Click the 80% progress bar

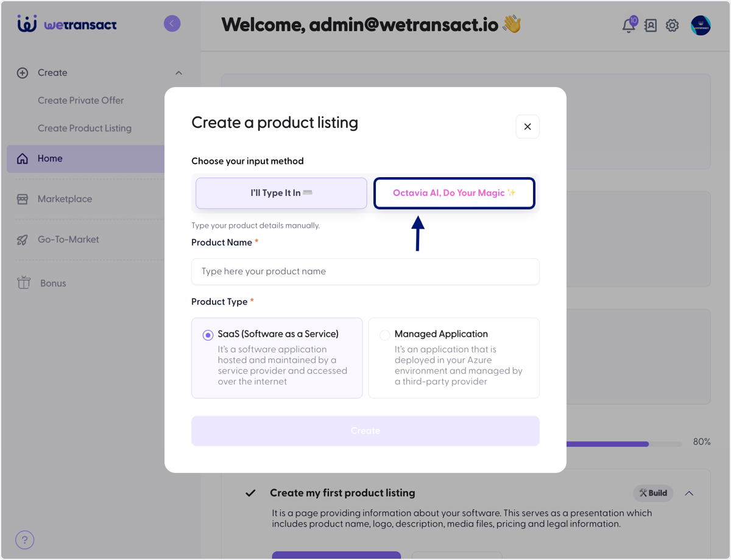(623, 444)
